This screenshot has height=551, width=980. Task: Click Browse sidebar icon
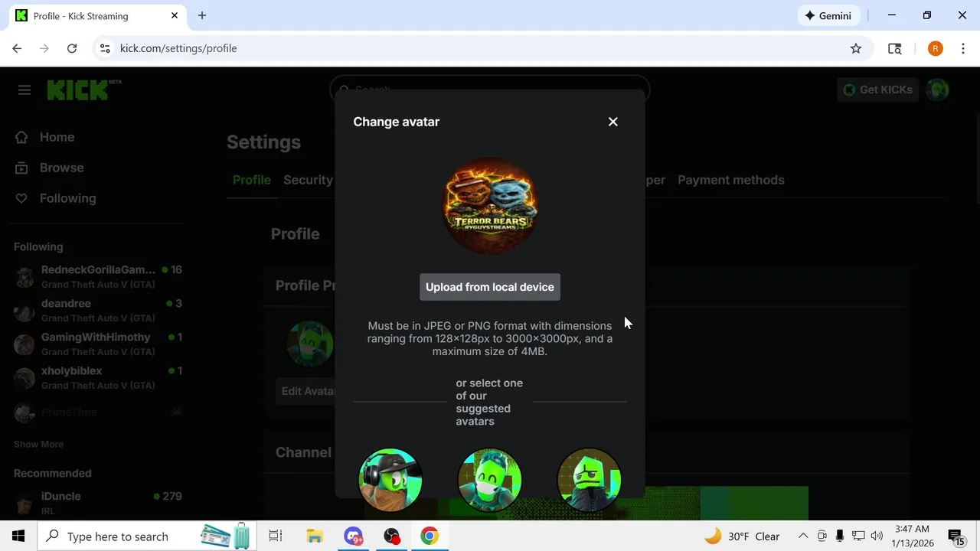(21, 168)
